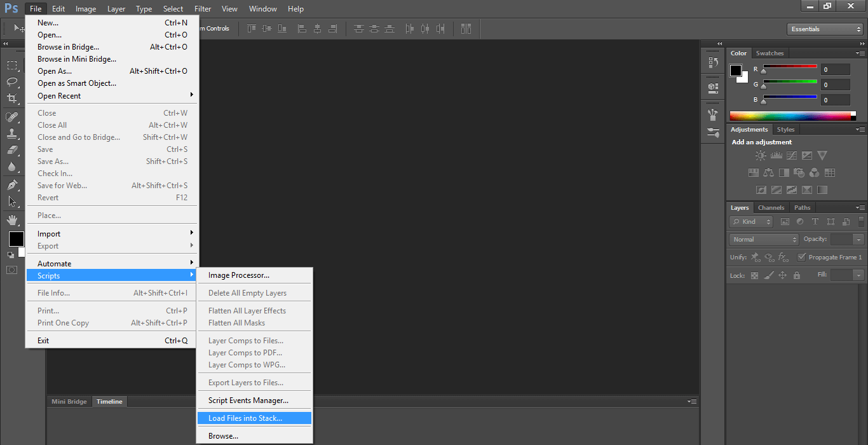
Task: Toggle Unify Layer Position
Action: [x=756, y=257]
